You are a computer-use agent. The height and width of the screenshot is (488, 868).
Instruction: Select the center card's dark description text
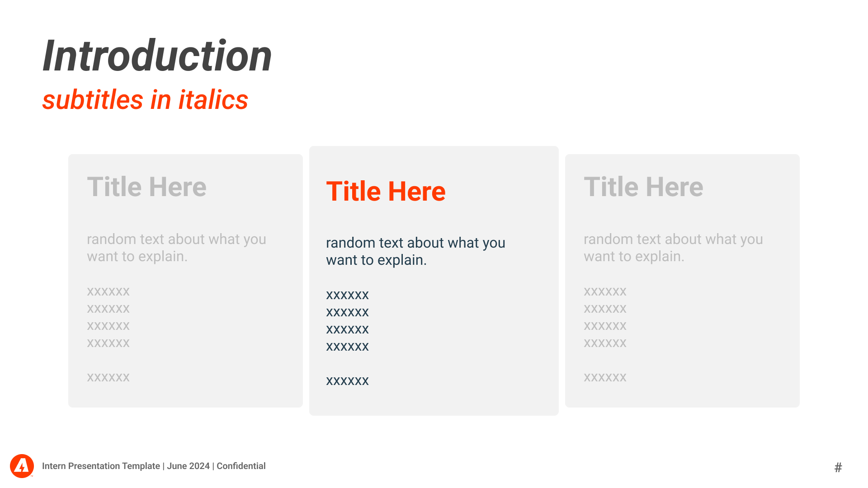[x=415, y=251]
